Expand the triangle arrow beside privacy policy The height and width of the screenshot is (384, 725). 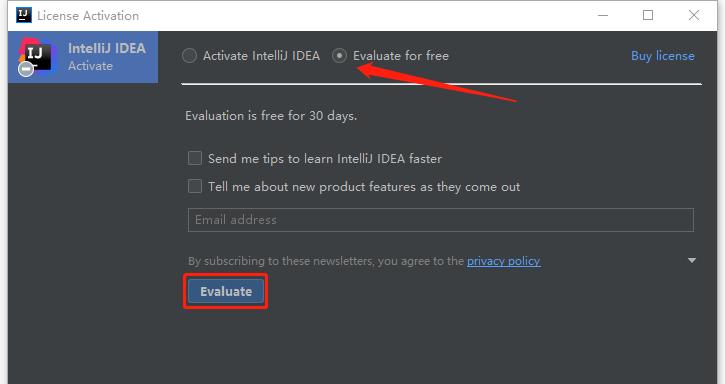pos(692,260)
